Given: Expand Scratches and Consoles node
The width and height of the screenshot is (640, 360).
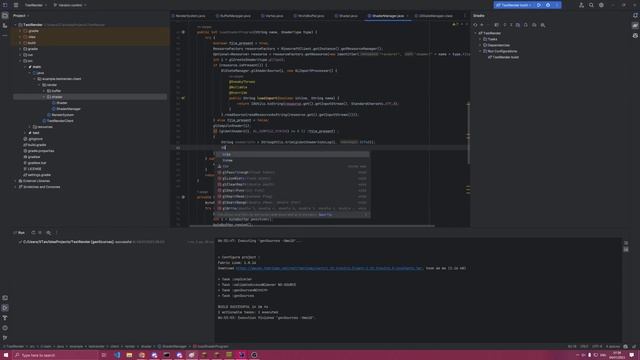Looking at the screenshot, I should click(x=16, y=187).
